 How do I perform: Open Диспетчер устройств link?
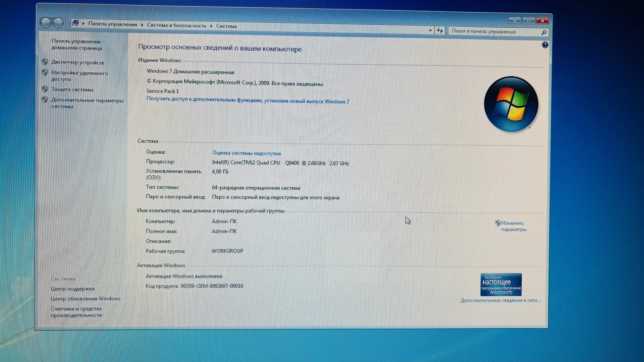[x=77, y=62]
